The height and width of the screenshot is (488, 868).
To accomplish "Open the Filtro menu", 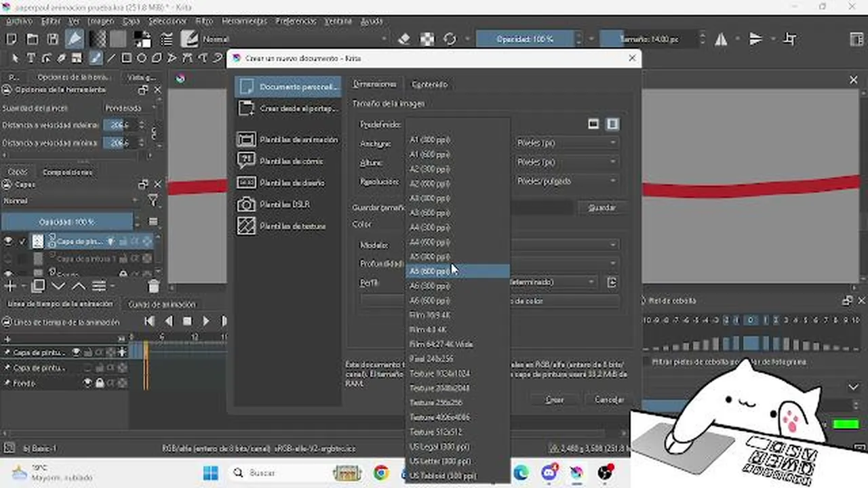I will (204, 22).
